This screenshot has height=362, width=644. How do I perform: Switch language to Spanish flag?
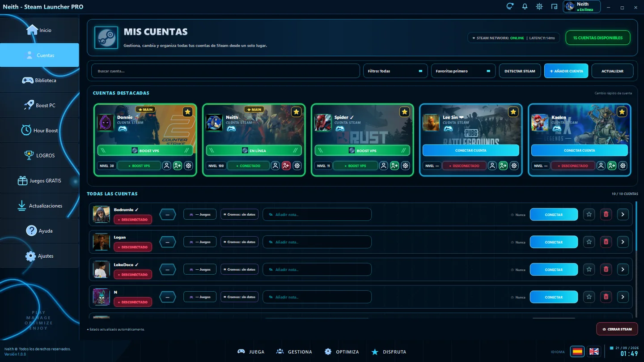577,351
